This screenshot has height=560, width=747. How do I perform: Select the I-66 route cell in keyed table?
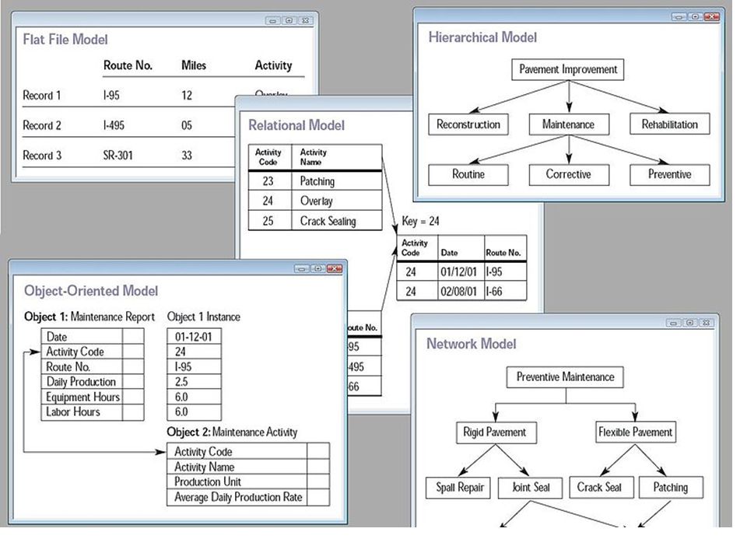(505, 292)
